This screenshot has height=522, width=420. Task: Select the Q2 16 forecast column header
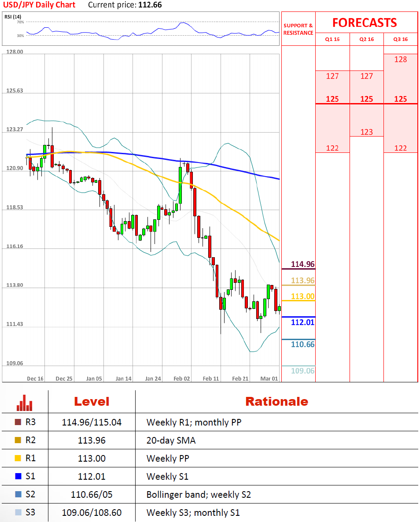pyautogui.click(x=367, y=39)
